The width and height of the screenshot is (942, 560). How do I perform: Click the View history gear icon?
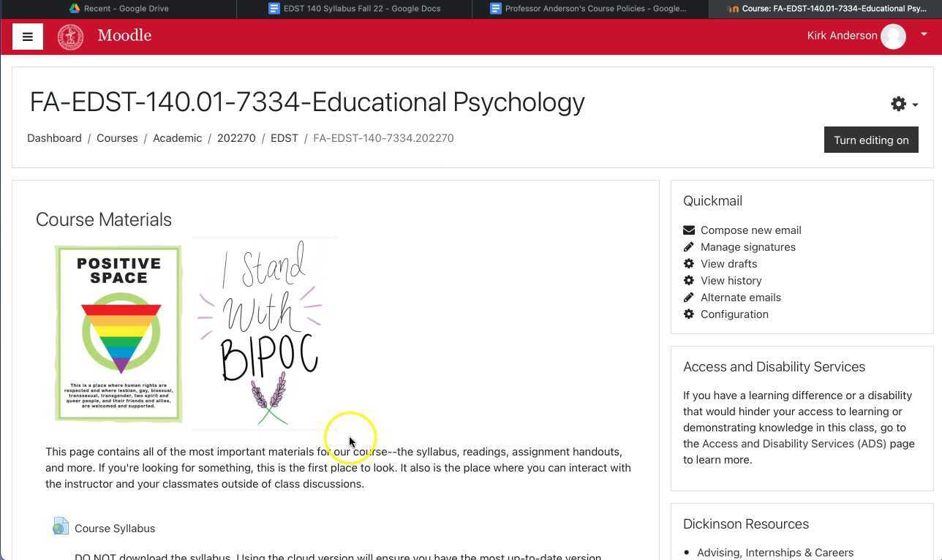688,280
